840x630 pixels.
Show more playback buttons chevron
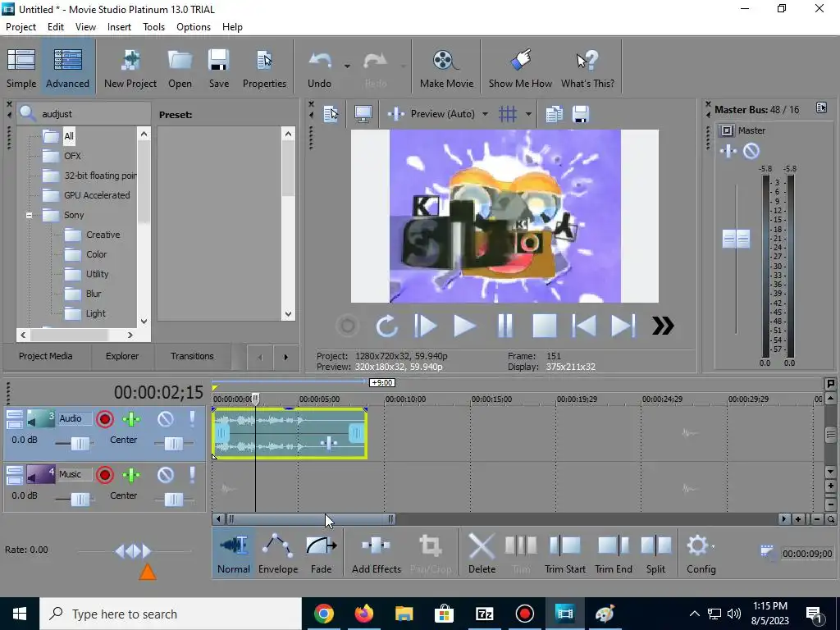pyautogui.click(x=663, y=326)
